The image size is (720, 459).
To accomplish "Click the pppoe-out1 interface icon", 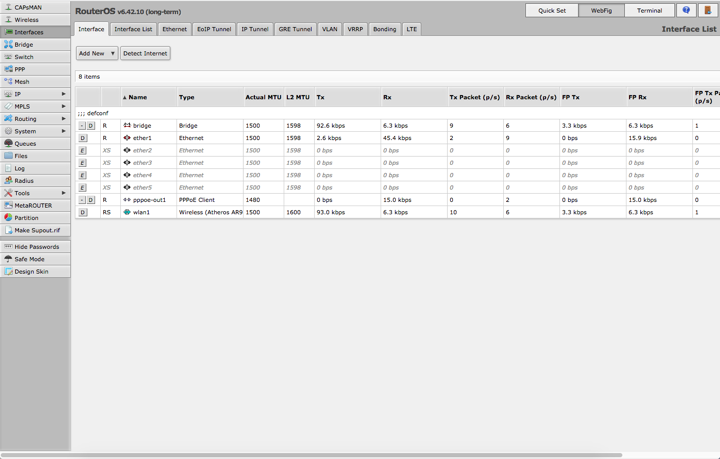I will tap(127, 200).
